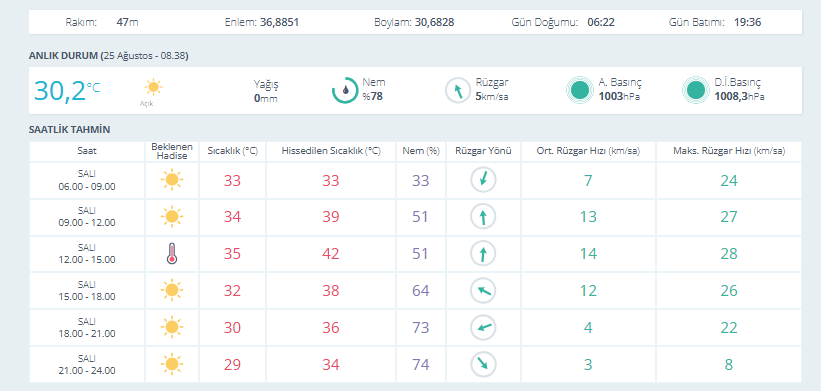Click the average wind speed value 14

click(x=589, y=254)
